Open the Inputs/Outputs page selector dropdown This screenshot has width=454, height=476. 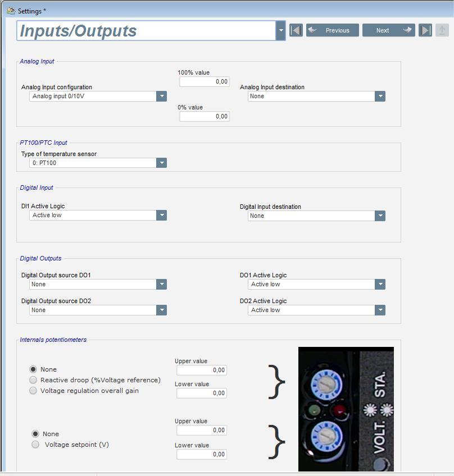(x=281, y=30)
